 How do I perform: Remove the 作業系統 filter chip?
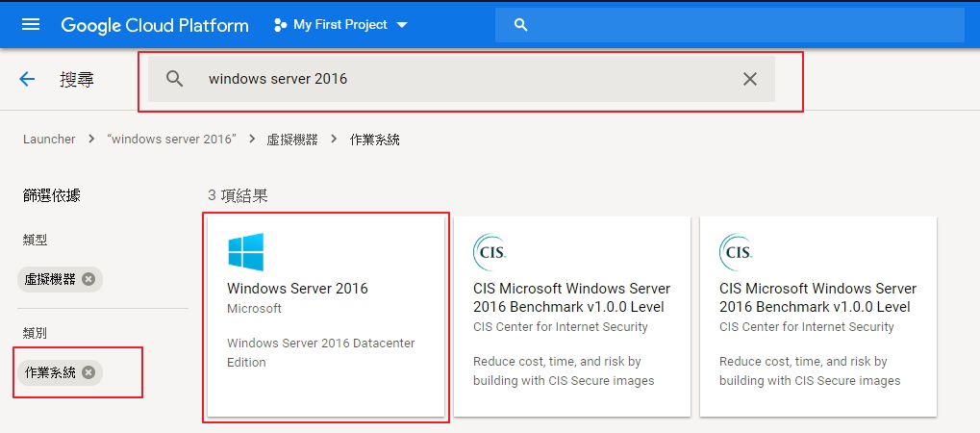coord(88,372)
